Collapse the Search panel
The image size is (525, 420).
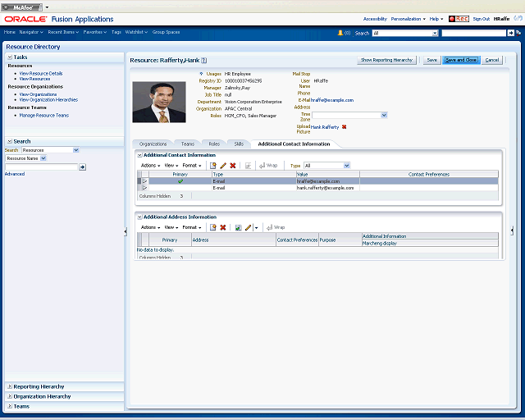coord(10,141)
